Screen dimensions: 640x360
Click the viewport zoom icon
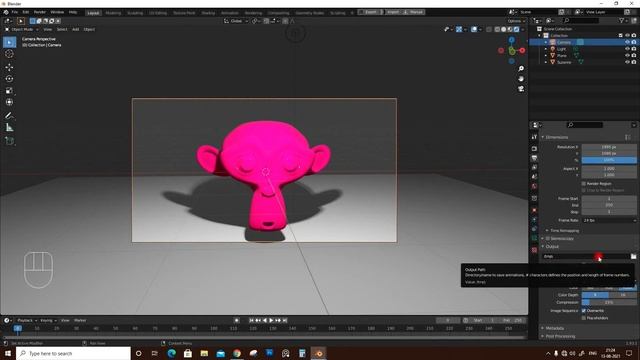coord(521,69)
